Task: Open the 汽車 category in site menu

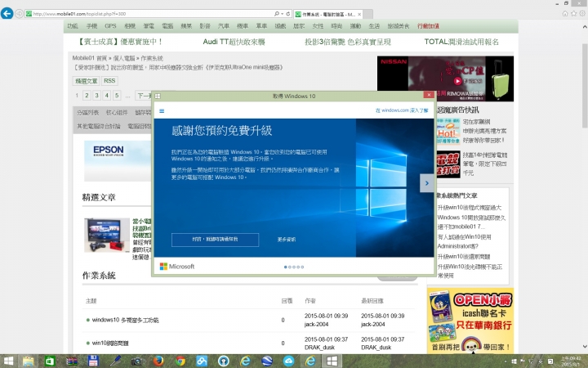Action: coord(224,26)
